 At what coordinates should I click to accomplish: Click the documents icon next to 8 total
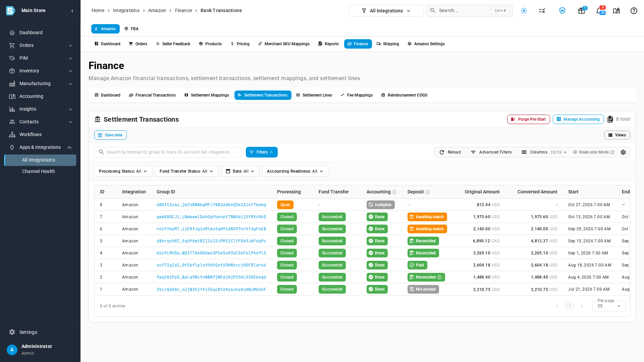(x=610, y=119)
